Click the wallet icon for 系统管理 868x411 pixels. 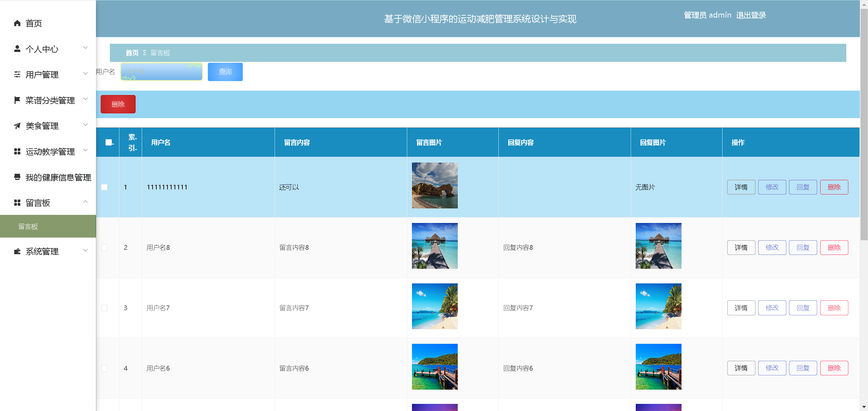[17, 251]
